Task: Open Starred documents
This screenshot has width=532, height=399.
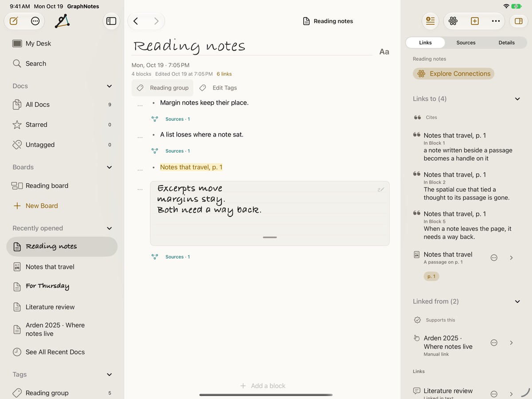Action: click(62, 125)
